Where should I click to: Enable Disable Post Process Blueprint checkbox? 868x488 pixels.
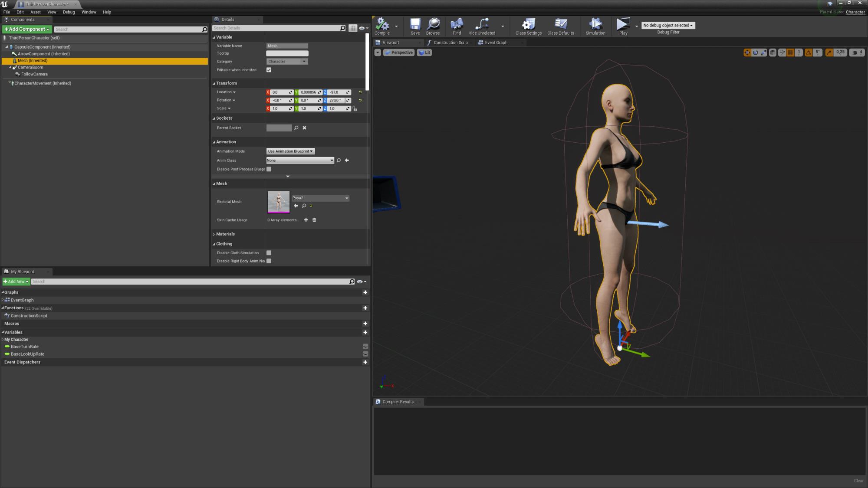pos(269,169)
